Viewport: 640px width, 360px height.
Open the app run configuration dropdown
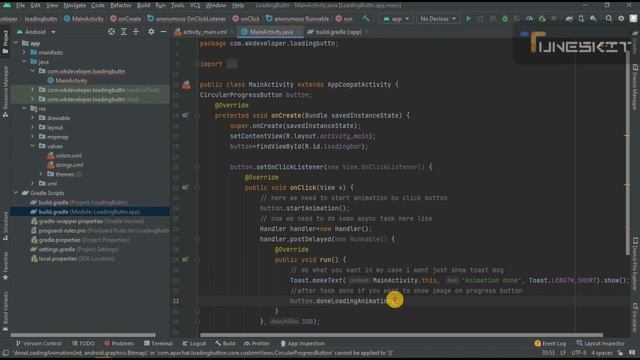click(396, 19)
